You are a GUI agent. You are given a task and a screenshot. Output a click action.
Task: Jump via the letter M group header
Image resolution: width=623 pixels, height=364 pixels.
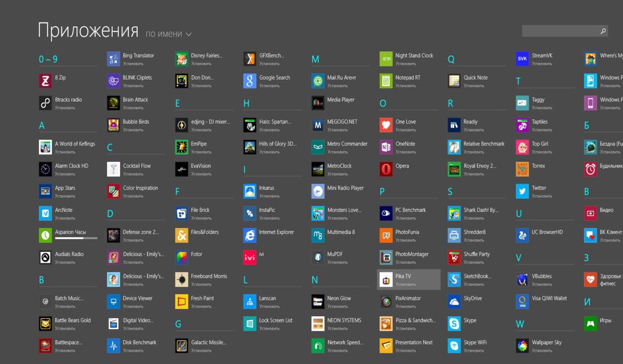pyautogui.click(x=315, y=60)
